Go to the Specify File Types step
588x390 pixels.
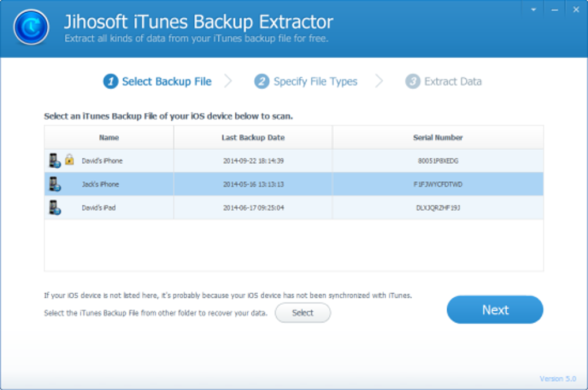[315, 82]
